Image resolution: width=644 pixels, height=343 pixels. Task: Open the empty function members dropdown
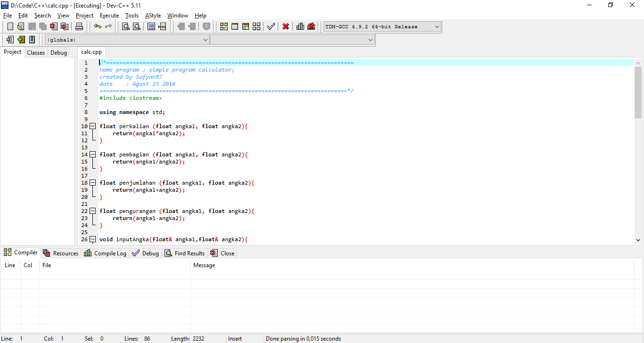coord(292,40)
